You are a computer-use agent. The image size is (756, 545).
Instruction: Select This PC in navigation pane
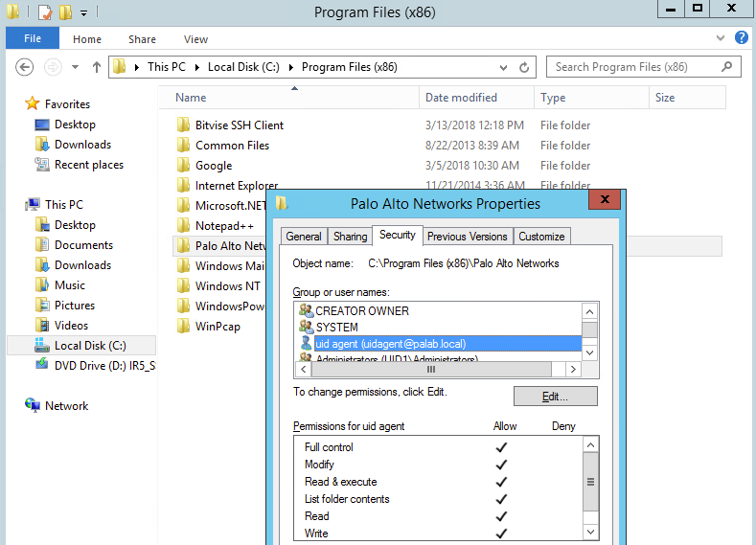coord(63,205)
